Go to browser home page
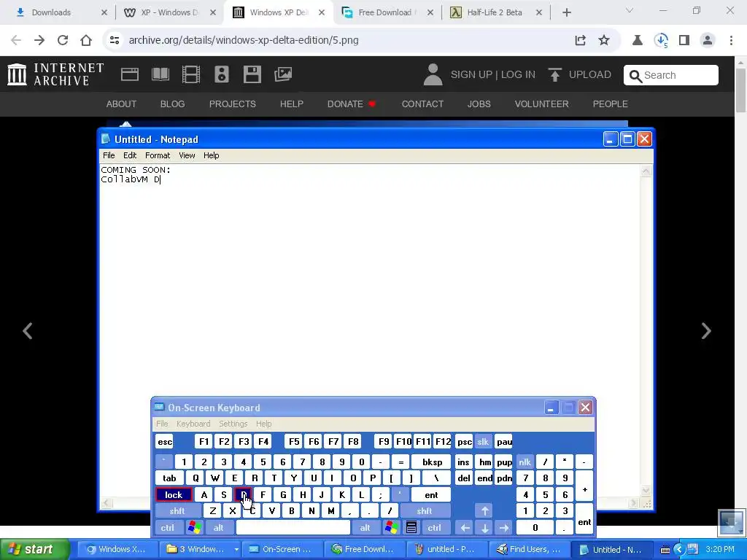747x560 pixels. click(86, 40)
